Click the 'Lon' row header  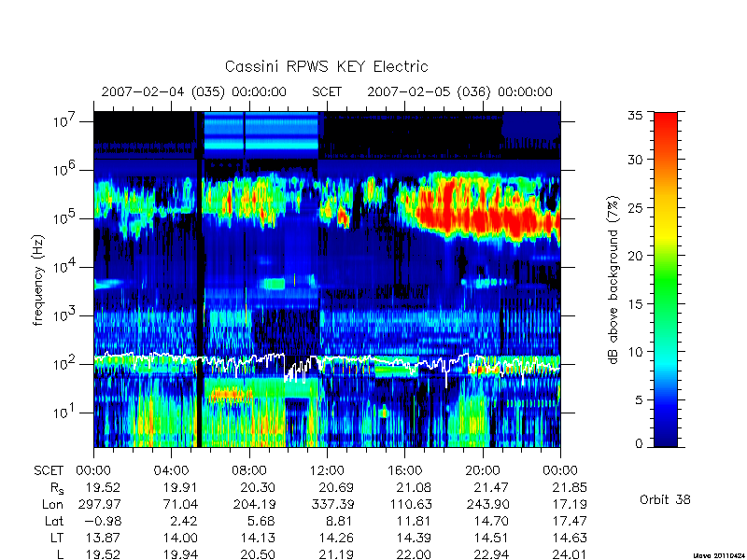pyautogui.click(x=53, y=504)
